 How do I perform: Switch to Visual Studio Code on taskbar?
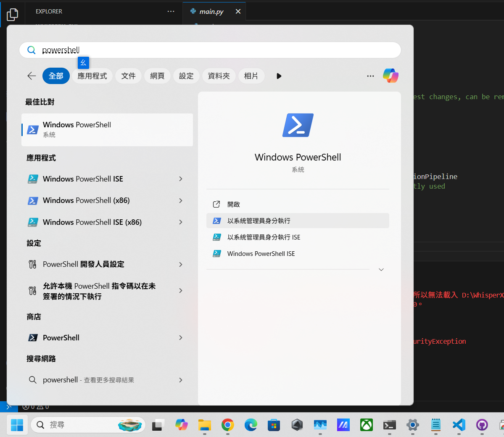point(459,425)
